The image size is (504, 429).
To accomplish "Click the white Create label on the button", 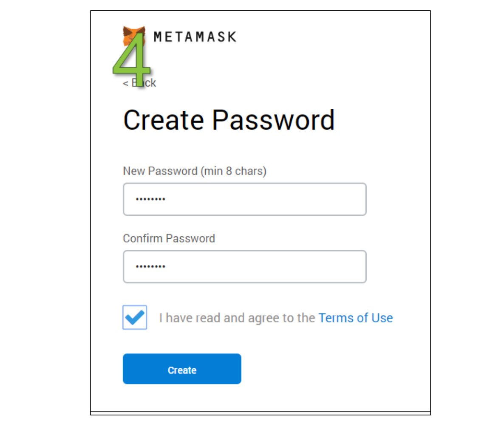I will click(x=182, y=370).
